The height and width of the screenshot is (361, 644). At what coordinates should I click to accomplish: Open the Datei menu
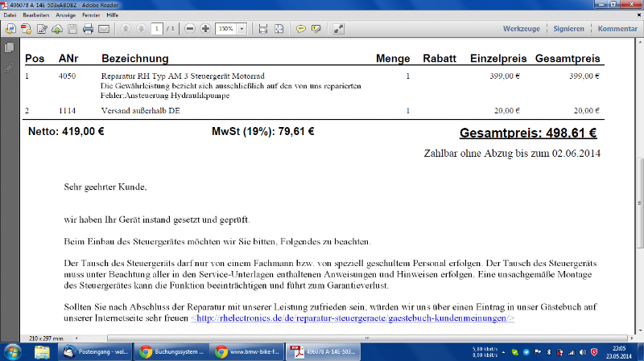point(10,15)
